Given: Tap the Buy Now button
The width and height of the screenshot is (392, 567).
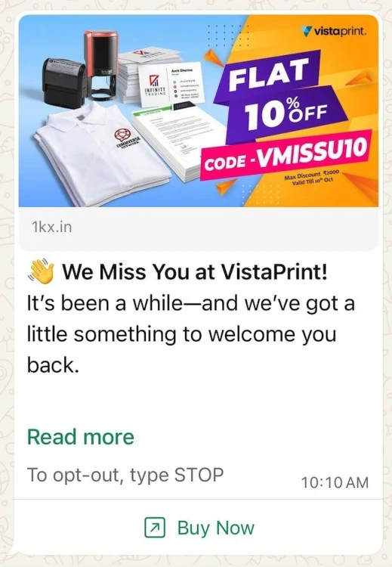Looking at the screenshot, I should 199,528.
